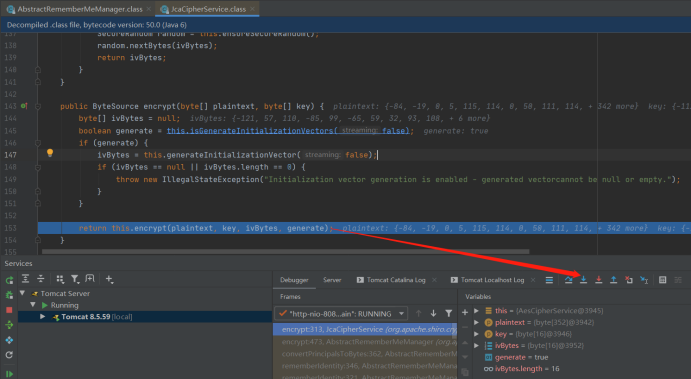Click the blue Step Into icon
Viewport: 691px width, 379px height.
[x=583, y=280]
